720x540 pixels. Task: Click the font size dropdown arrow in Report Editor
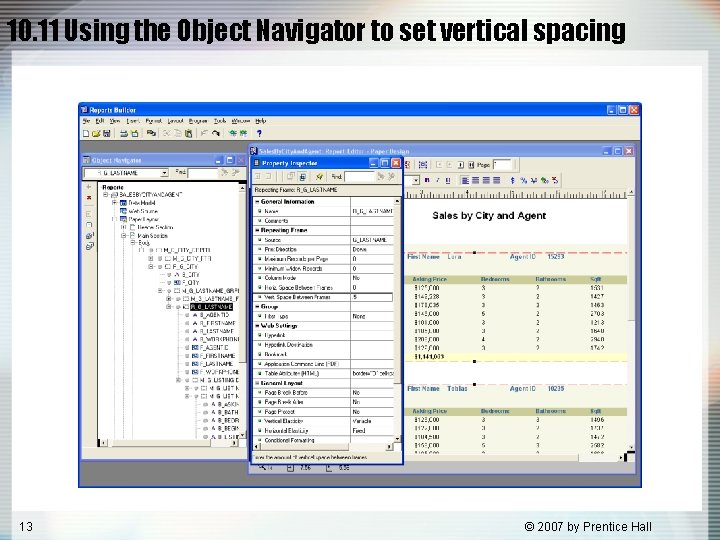[416, 180]
